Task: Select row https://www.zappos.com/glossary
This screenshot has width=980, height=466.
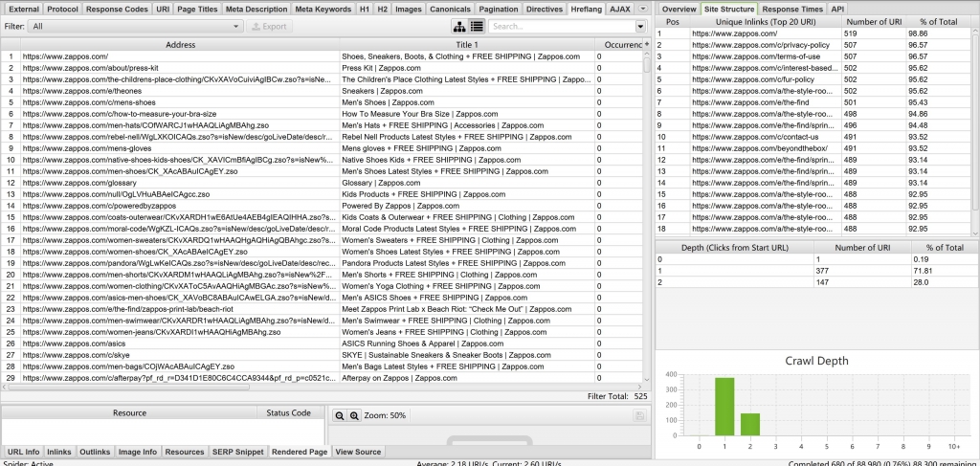Action: (322, 183)
